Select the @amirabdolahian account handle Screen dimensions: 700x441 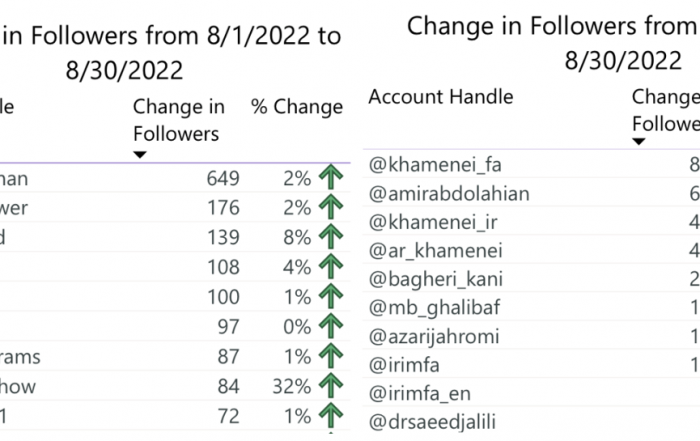tap(449, 194)
